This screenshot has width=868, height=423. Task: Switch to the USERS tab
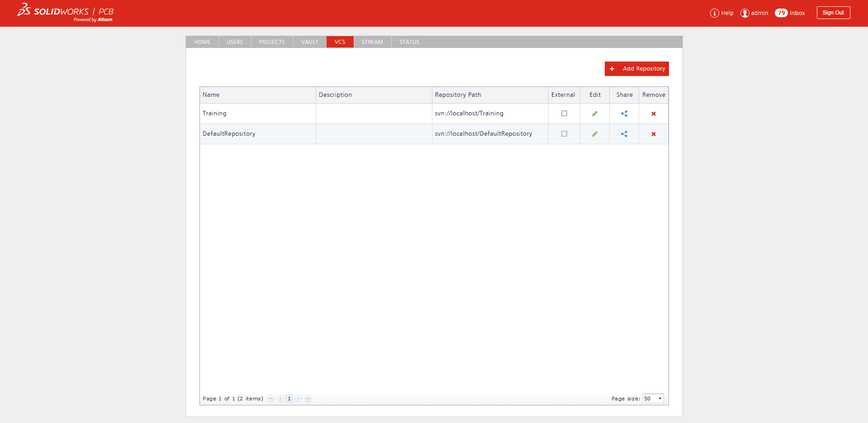click(235, 42)
